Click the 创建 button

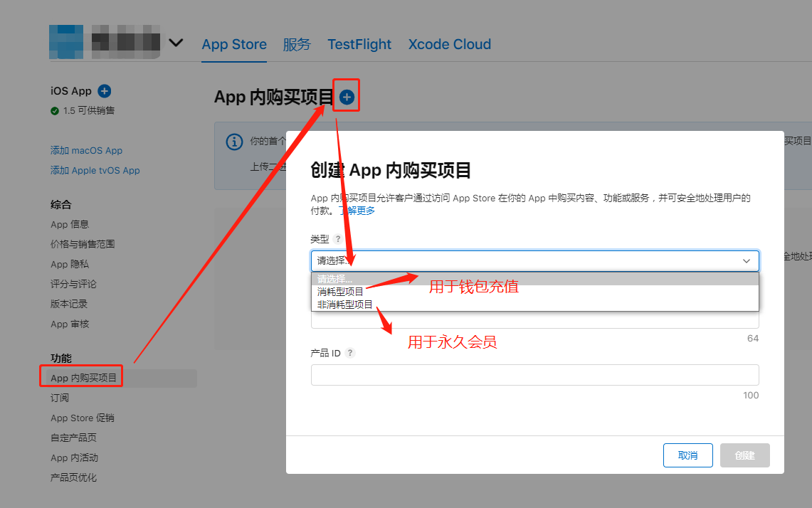744,455
